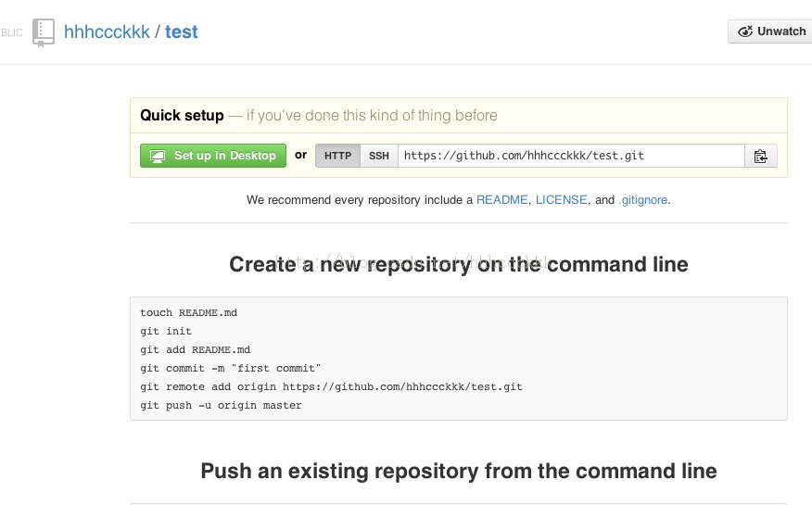Click the repository book icon
Screen dimensions: 812x505
pyautogui.click(x=44, y=33)
